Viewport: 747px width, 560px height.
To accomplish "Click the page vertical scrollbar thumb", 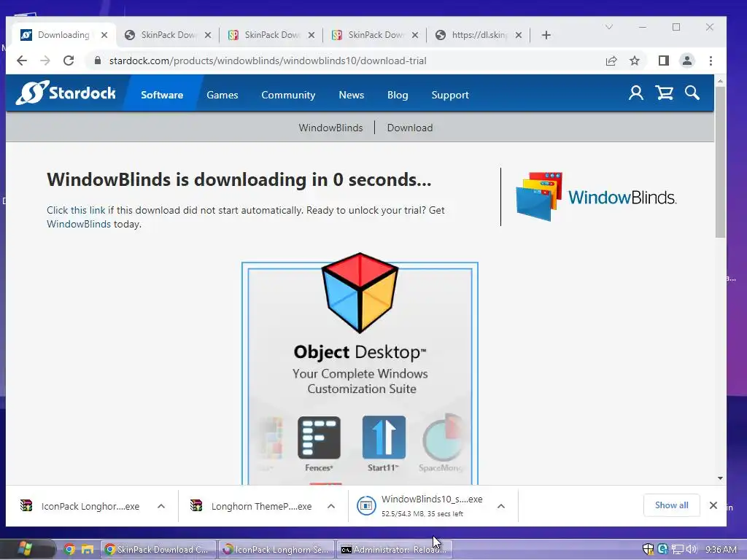I will click(720, 162).
